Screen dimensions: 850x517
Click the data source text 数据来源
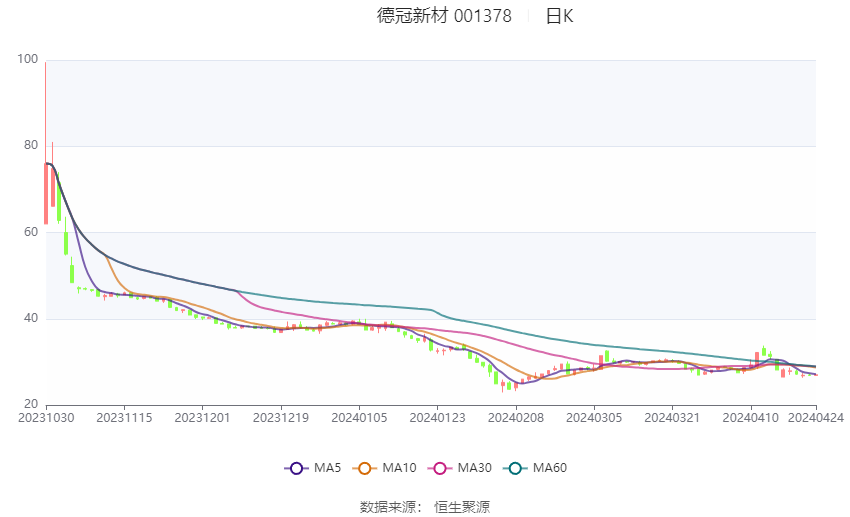(x=388, y=507)
